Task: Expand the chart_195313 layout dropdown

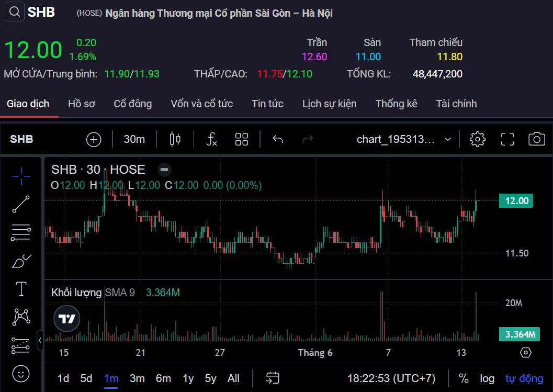Action: (x=448, y=139)
